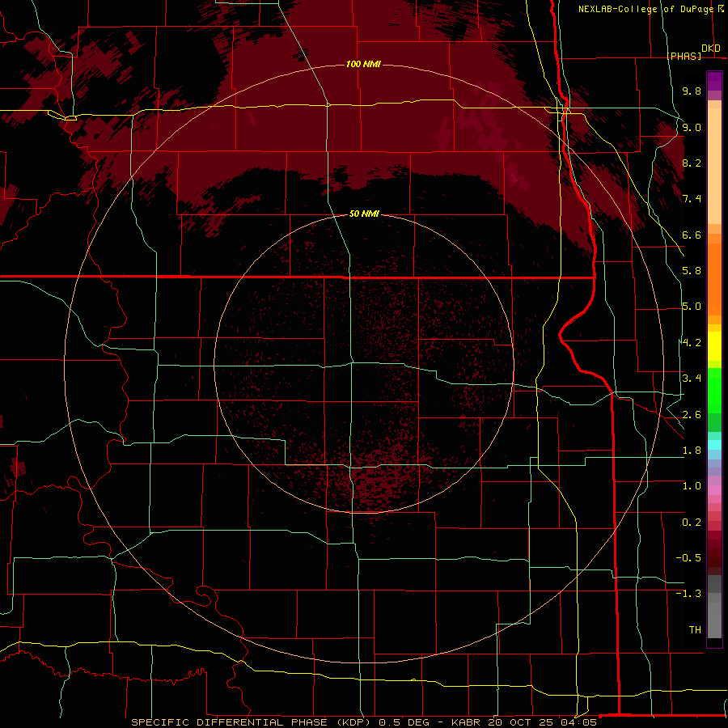
Task: Click the 2.6 scale value
Action: [692, 415]
